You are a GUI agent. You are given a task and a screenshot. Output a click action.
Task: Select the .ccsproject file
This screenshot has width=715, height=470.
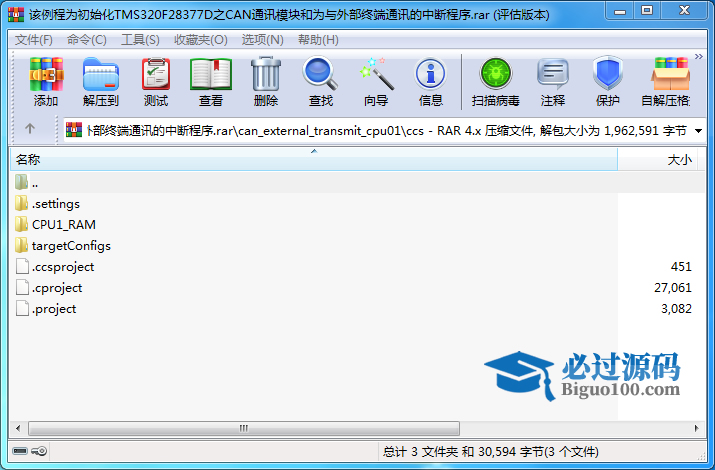pos(55,267)
